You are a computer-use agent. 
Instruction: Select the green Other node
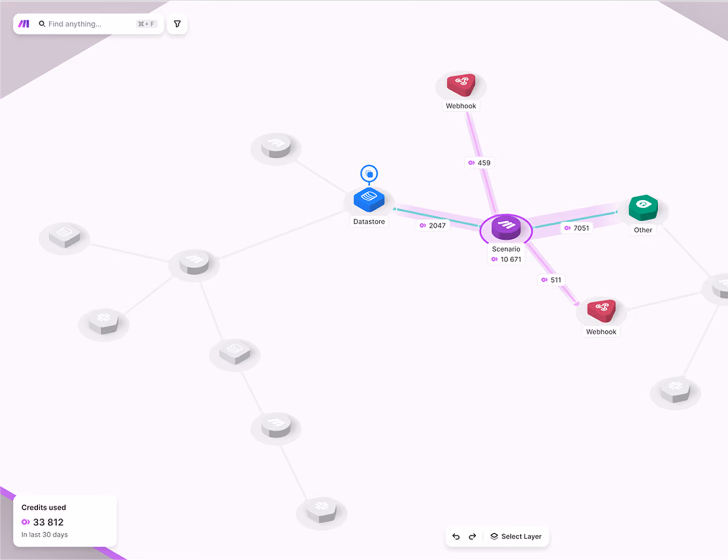[643, 208]
